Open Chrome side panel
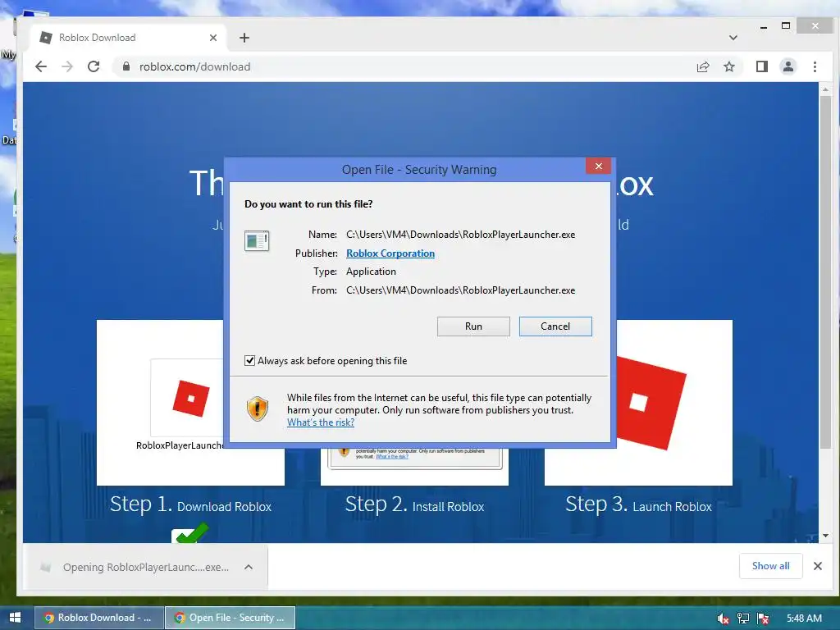This screenshot has width=840, height=630. pyautogui.click(x=762, y=66)
